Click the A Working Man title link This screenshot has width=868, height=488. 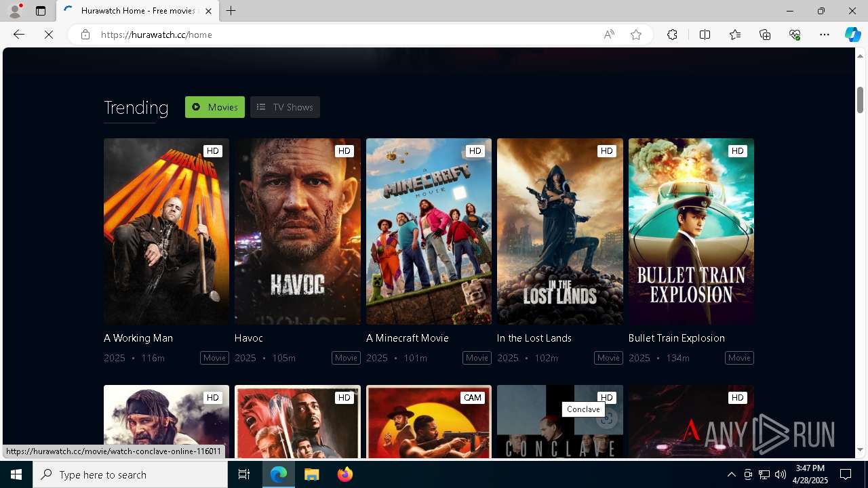[138, 338]
